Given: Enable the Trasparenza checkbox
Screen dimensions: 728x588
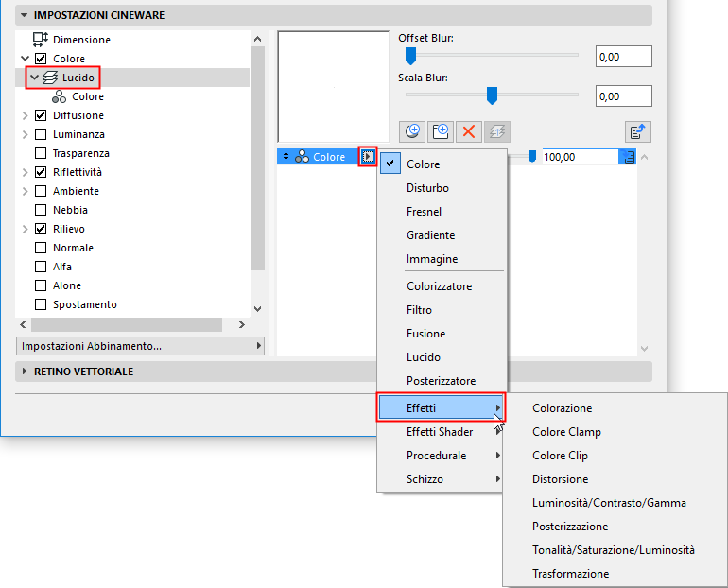Looking at the screenshot, I should [x=41, y=153].
